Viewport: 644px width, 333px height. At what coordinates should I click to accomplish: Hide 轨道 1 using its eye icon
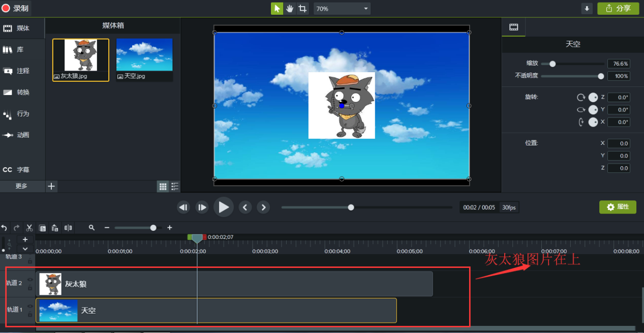pyautogui.click(x=30, y=306)
